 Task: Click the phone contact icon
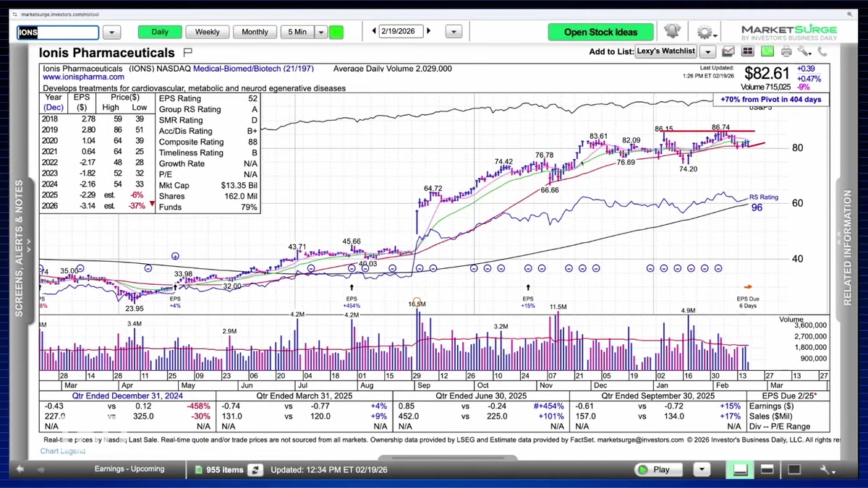click(822, 51)
